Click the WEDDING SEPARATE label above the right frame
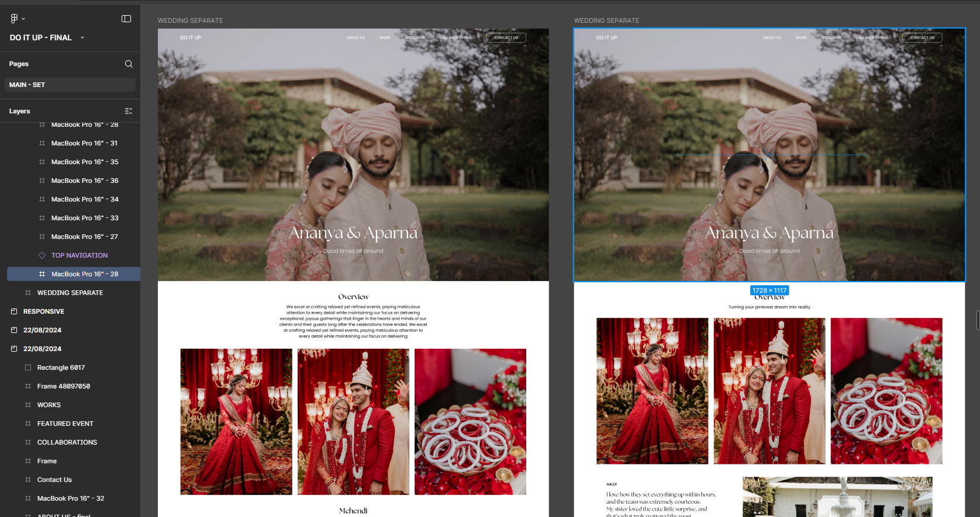Screen dimensions: 980x517 pyautogui.click(x=606, y=20)
